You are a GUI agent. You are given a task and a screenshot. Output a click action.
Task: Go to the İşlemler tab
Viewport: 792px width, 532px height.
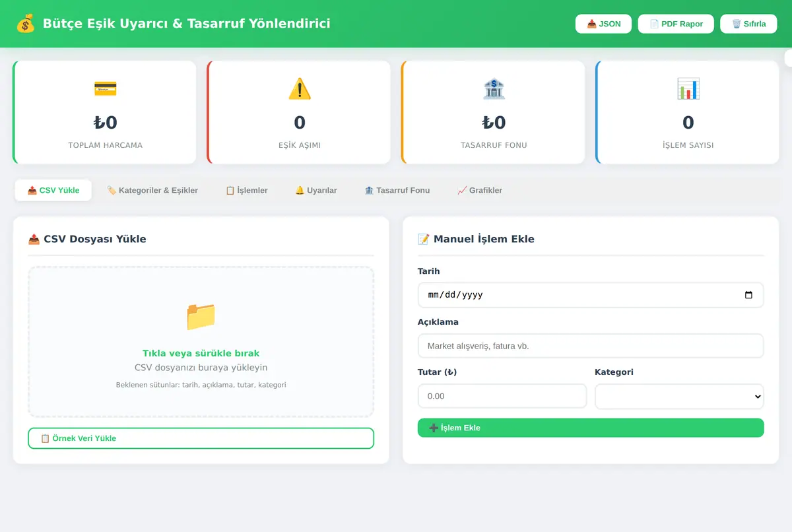coord(247,190)
